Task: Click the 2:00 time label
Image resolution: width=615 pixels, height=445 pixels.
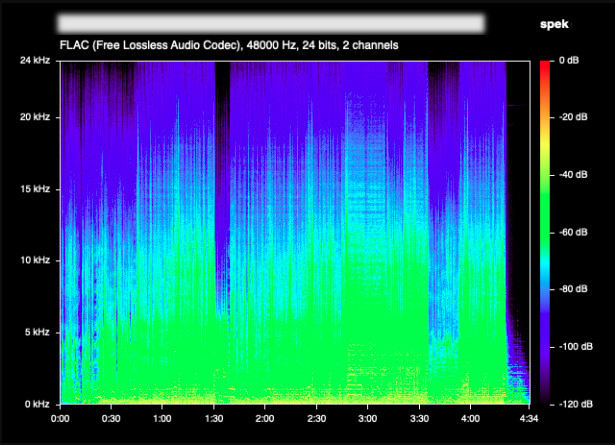Action: pyautogui.click(x=265, y=419)
